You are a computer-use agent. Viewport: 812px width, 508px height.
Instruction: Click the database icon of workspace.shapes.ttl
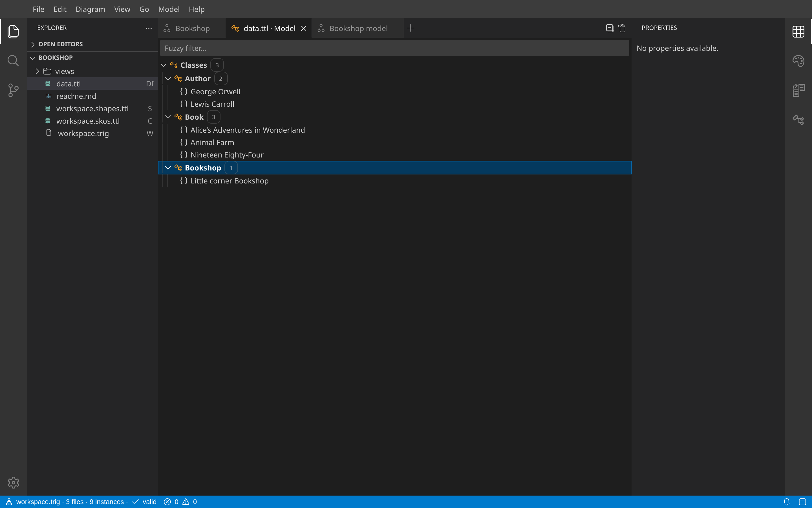(x=48, y=109)
